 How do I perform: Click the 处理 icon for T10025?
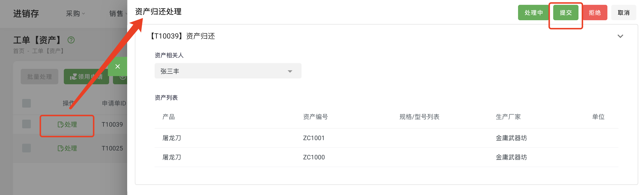point(61,148)
